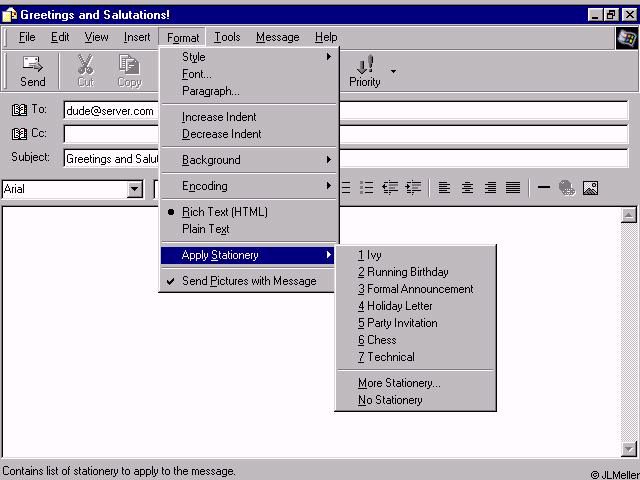Open the File menu

pyautogui.click(x=27, y=37)
